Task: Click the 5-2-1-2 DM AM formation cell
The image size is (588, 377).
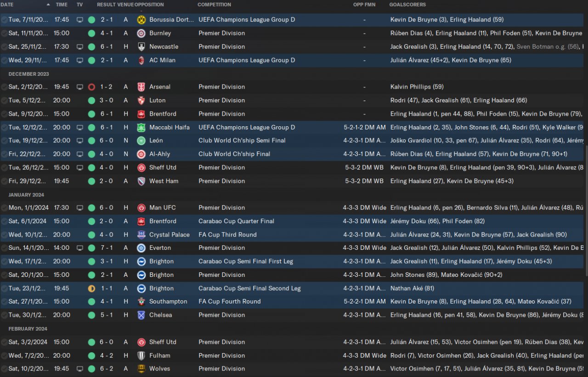Action: [x=364, y=127]
